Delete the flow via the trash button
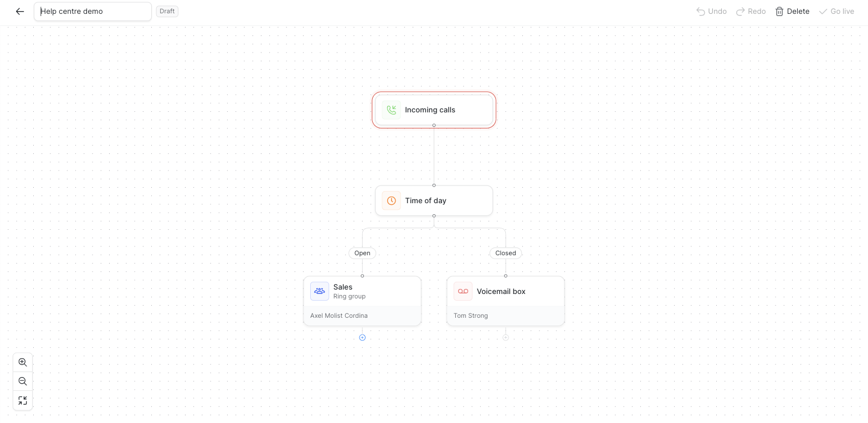 pyautogui.click(x=792, y=11)
